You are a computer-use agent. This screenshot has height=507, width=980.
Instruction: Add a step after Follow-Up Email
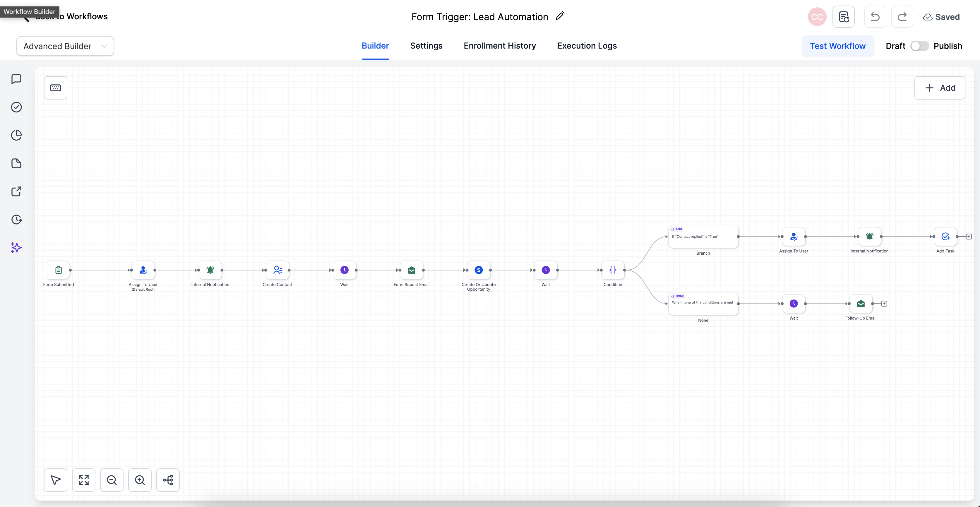click(x=885, y=304)
